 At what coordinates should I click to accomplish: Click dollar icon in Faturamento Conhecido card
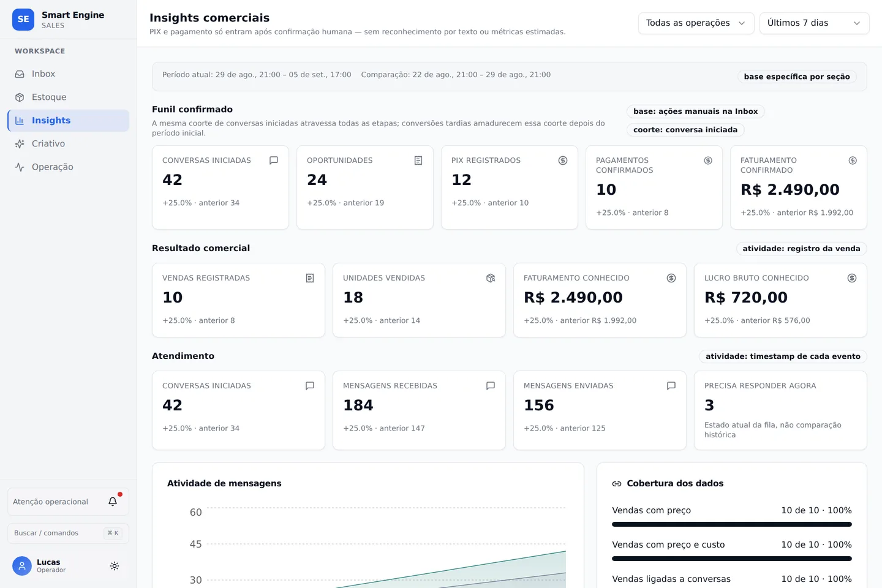coord(671,278)
